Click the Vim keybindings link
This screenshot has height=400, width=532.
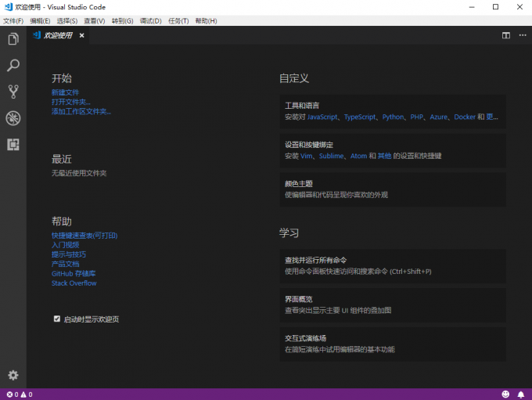coord(306,156)
